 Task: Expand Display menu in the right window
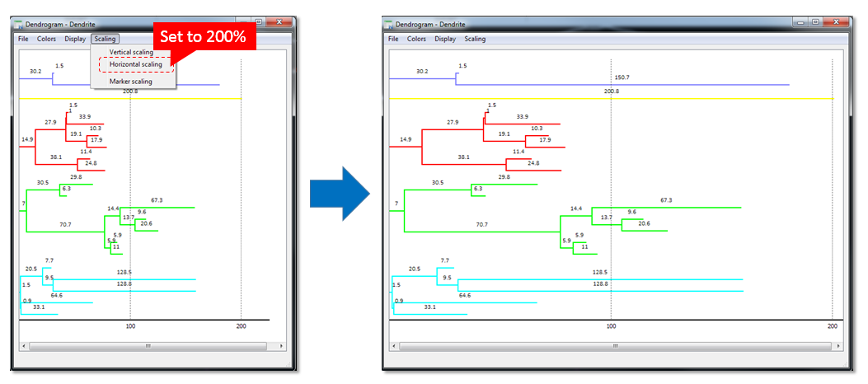tap(445, 39)
